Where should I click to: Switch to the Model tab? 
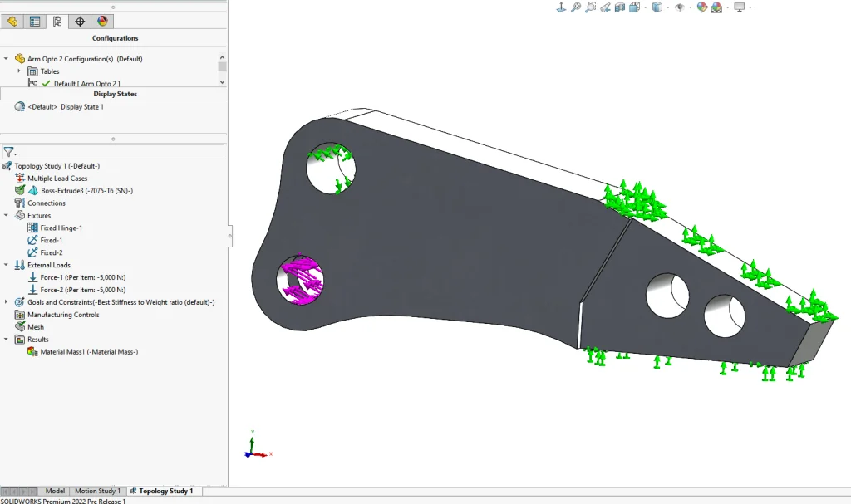click(55, 491)
